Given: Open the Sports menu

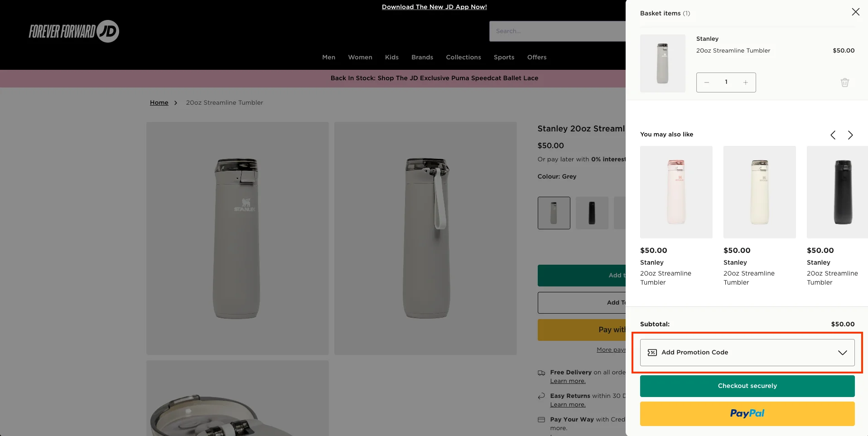Looking at the screenshot, I should pos(504,57).
